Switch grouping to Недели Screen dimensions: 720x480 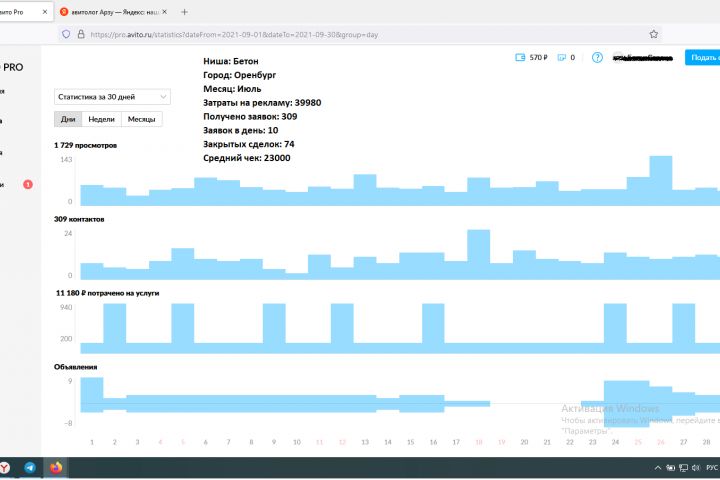click(x=101, y=119)
